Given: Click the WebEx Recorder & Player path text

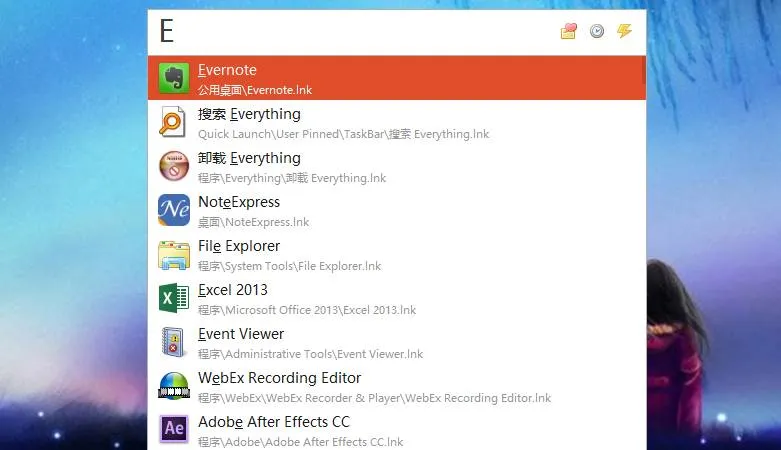Looking at the screenshot, I should pyautogui.click(x=375, y=398).
